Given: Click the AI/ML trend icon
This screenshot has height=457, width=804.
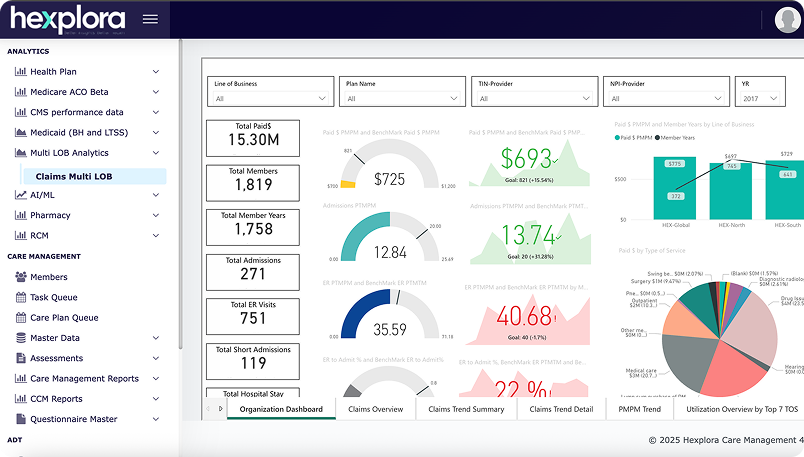Looking at the screenshot, I should [x=20, y=195].
